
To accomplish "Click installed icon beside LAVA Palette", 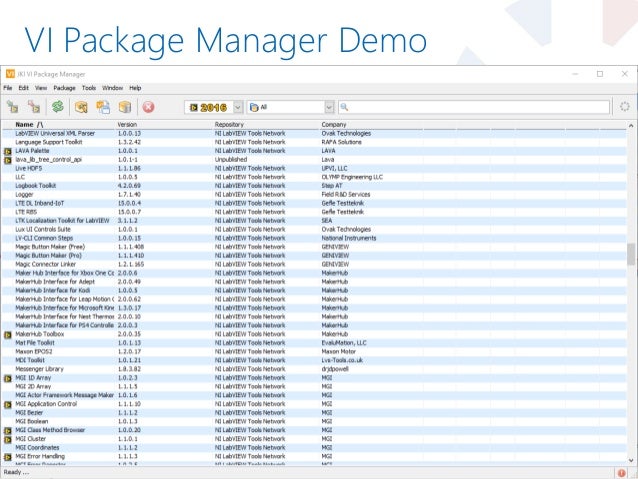I will (8, 151).
